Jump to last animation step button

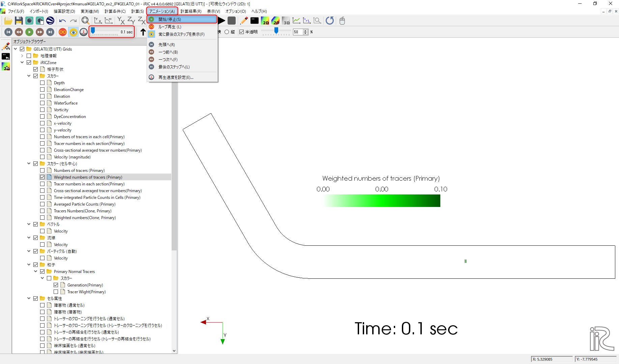[50, 32]
